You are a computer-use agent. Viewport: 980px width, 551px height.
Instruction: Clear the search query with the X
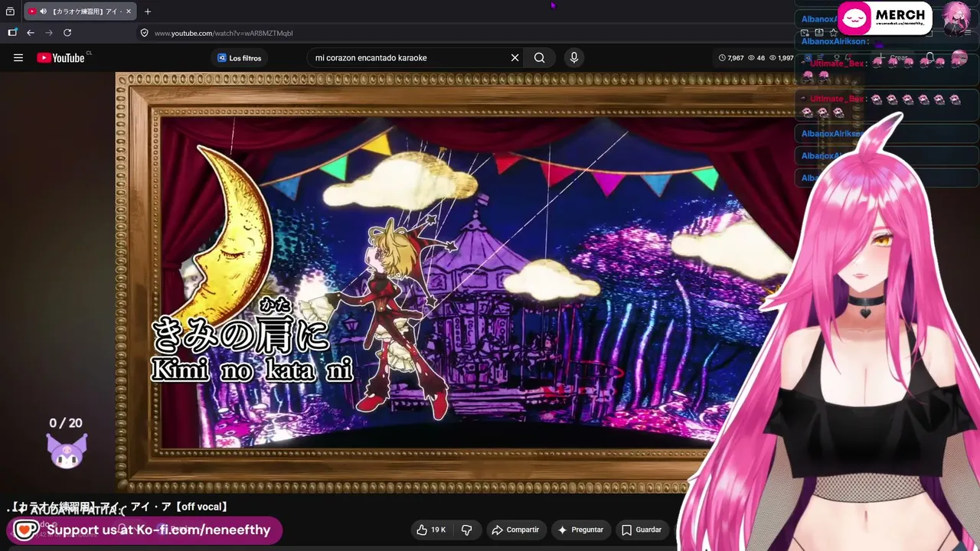click(515, 58)
